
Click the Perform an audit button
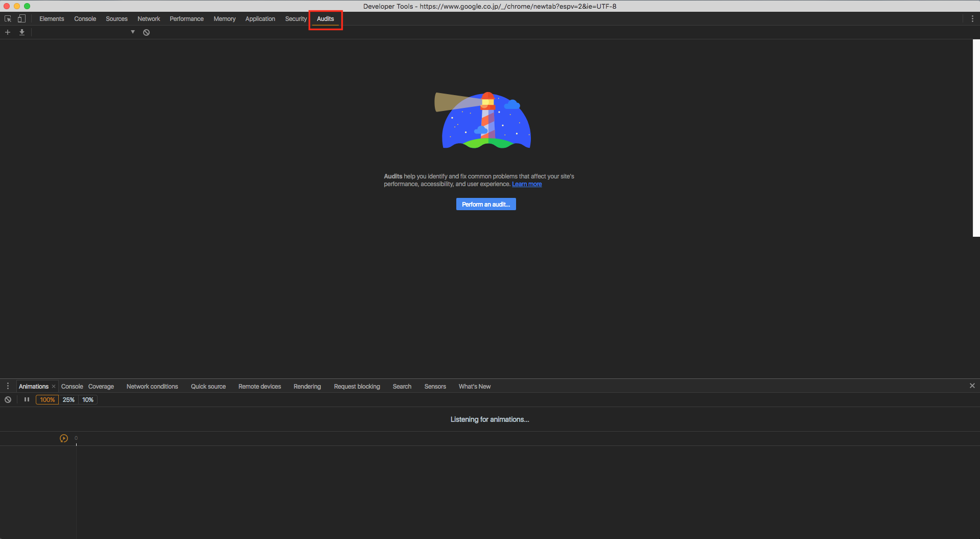coord(486,204)
